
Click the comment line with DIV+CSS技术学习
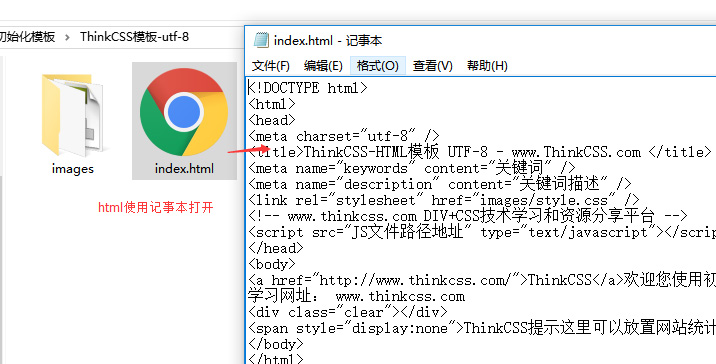tap(468, 216)
